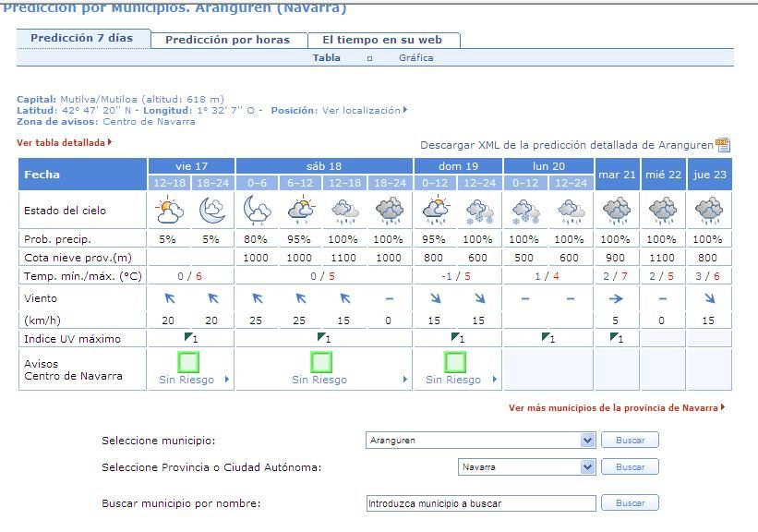The width and height of the screenshot is (758, 532).
Task: Click wind arrow for vie 17 12-18
Action: pos(169,298)
